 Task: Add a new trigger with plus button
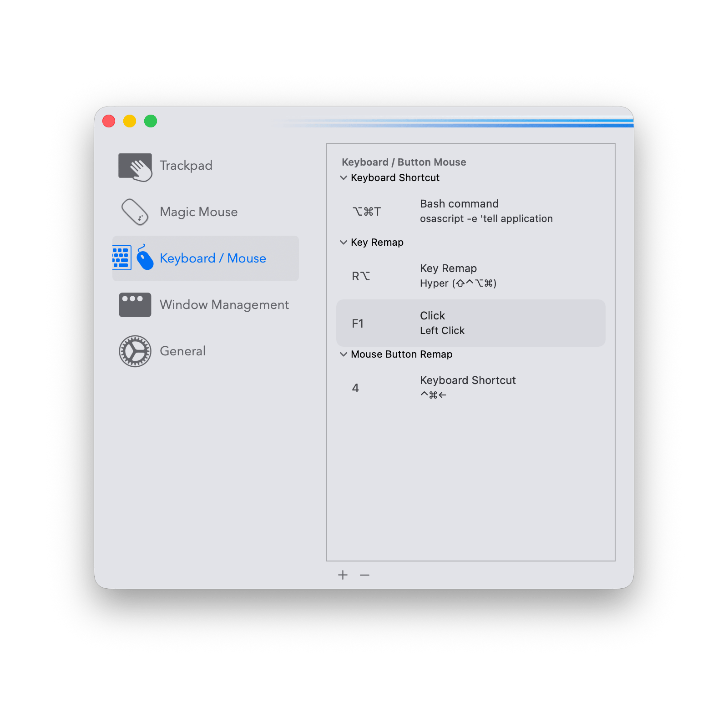pyautogui.click(x=343, y=575)
